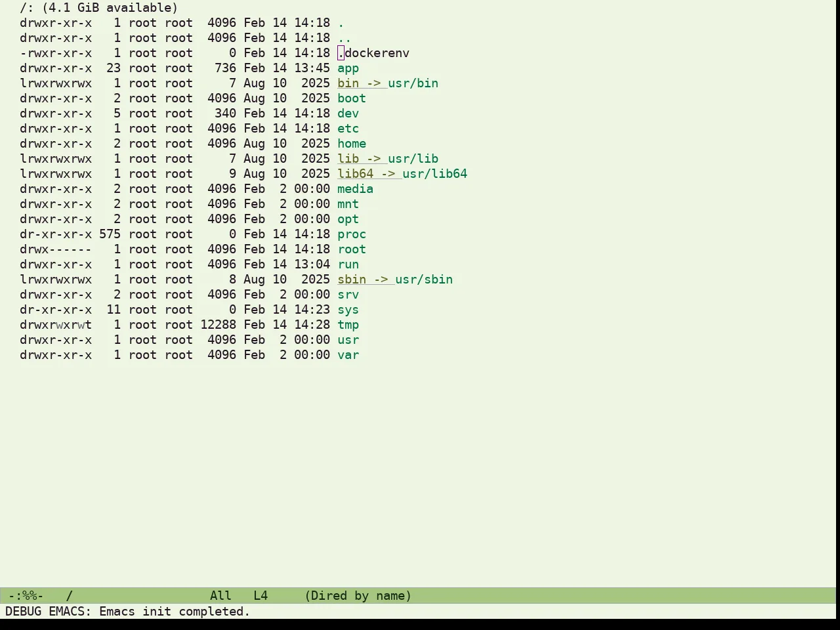Click link count 5 in the dev row
This screenshot has height=630, width=840.
[117, 114]
